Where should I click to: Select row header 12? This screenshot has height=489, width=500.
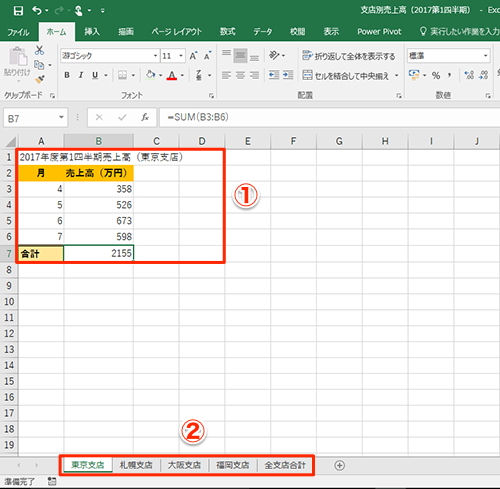click(x=9, y=333)
